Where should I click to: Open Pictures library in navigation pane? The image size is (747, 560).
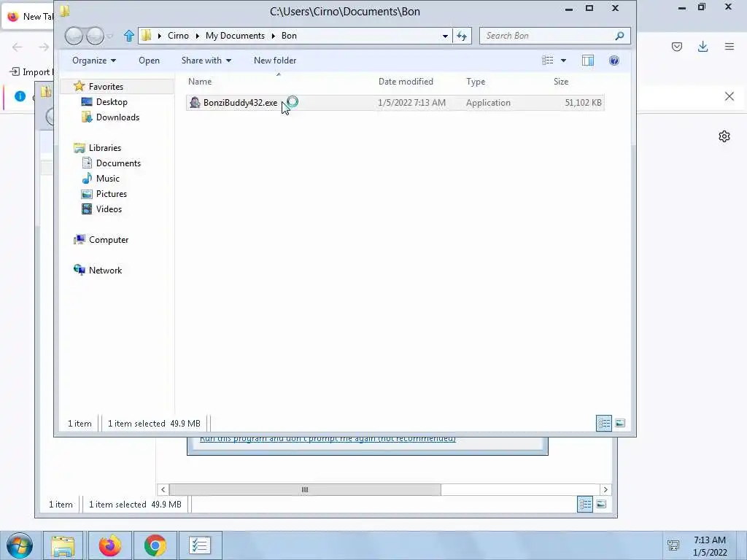coord(112,194)
